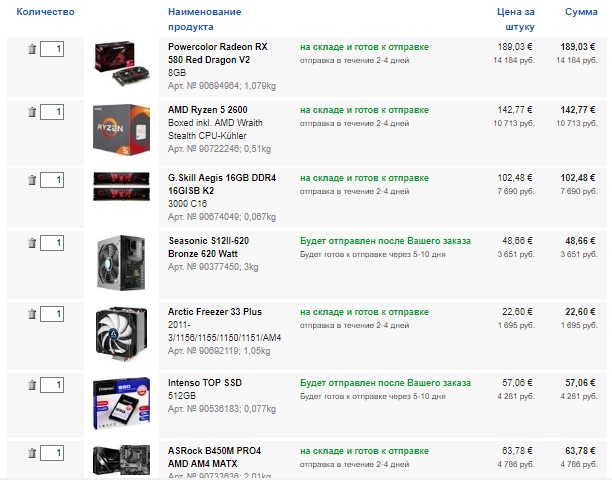This screenshot has height=480, width=612.
Task: Click the Intenso TOP SSD title link
Action: (205, 383)
